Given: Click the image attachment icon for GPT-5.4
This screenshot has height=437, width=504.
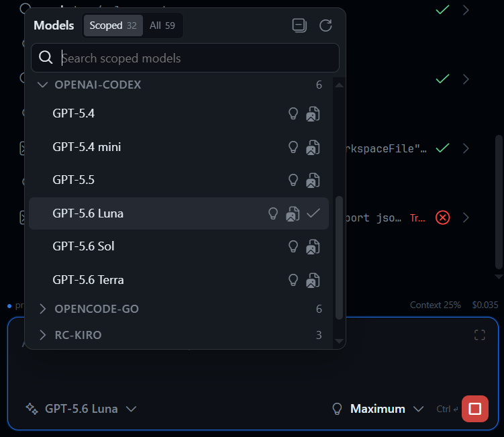Looking at the screenshot, I should (313, 114).
